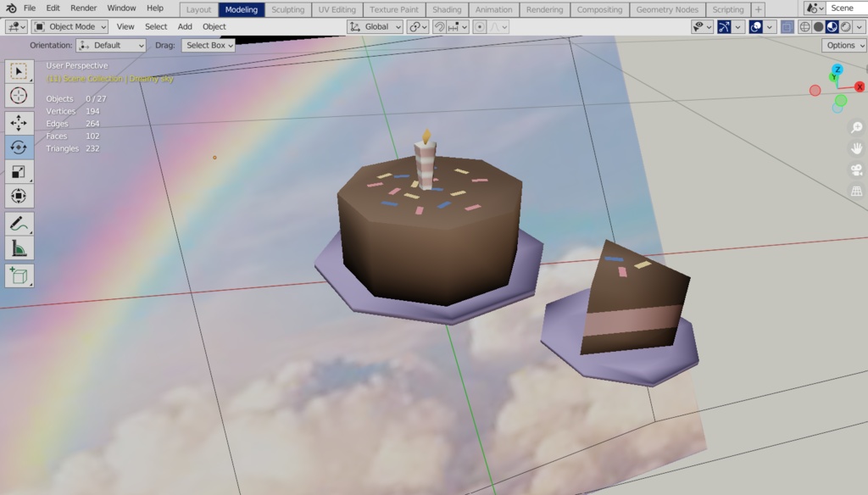
Task: Choose the Rotate tool
Action: (x=19, y=147)
